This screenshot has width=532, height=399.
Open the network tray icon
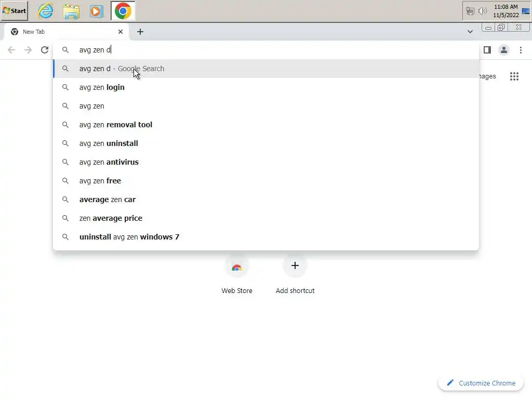pyautogui.click(x=470, y=11)
